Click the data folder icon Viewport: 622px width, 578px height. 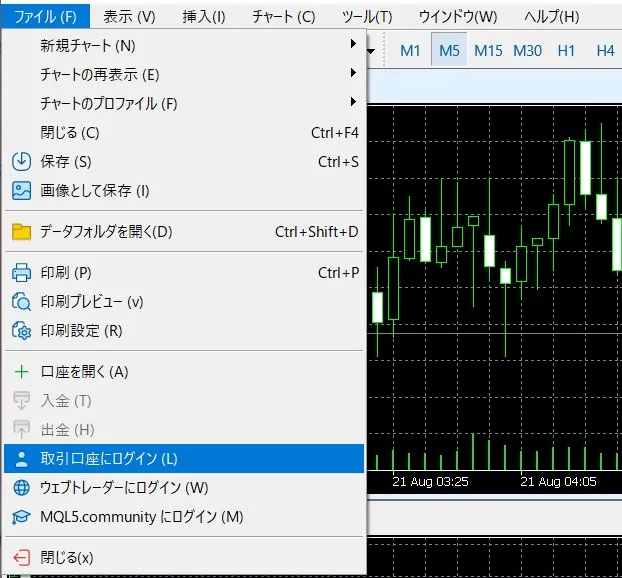click(x=21, y=232)
